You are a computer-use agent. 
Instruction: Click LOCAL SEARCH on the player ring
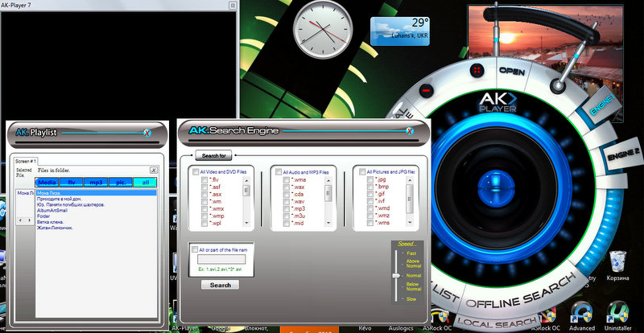[497, 323]
